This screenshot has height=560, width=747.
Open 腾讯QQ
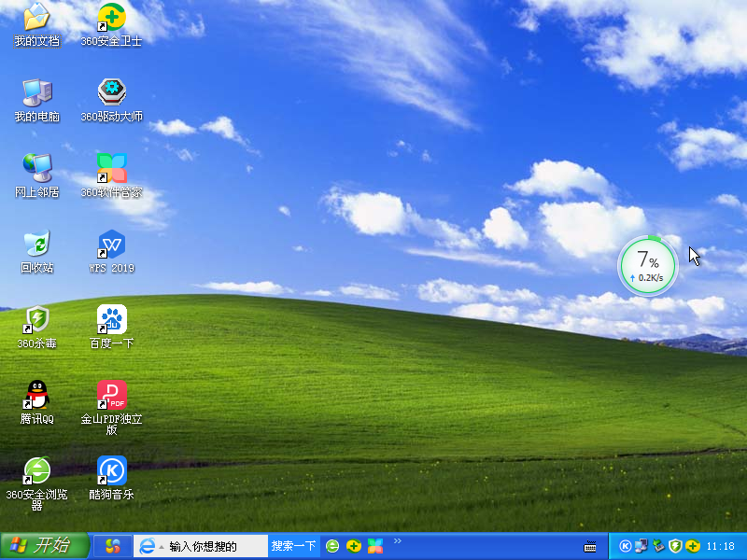point(35,394)
